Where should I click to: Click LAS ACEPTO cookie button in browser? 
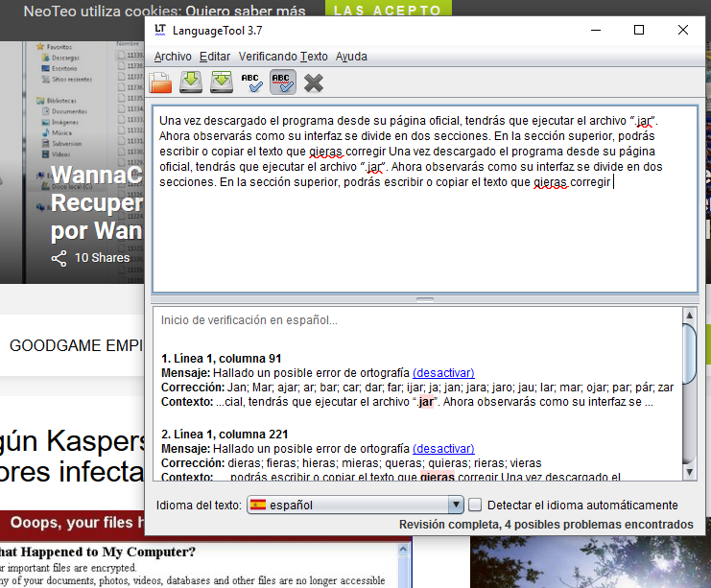coord(389,9)
